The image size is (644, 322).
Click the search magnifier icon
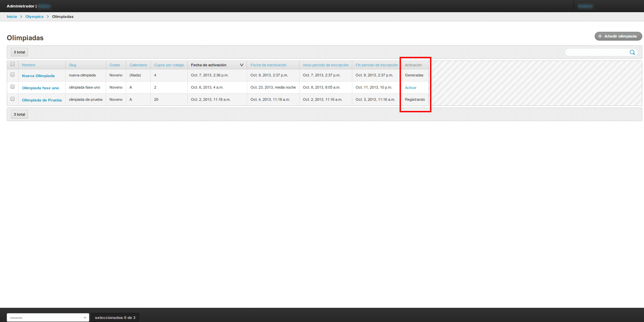(632, 52)
